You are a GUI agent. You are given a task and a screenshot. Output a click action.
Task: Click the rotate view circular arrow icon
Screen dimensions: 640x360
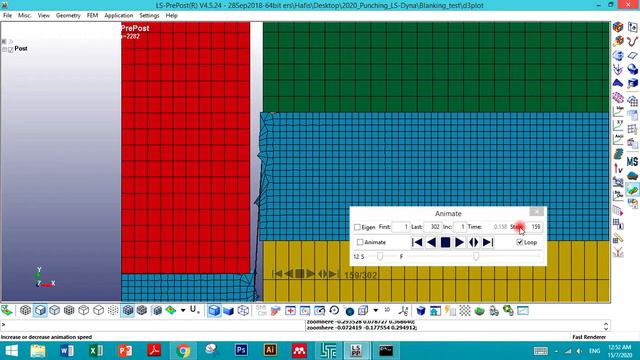pyautogui.click(x=334, y=311)
